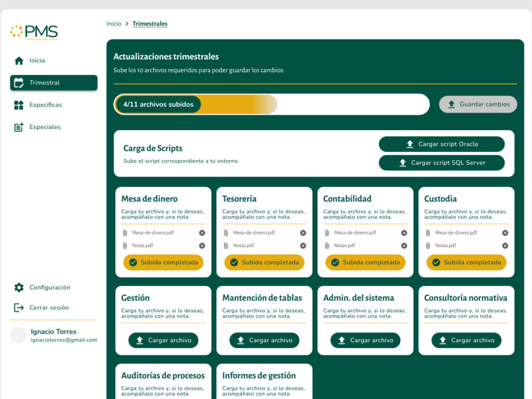The image size is (532, 399).
Task: Remove Mesa-de-dinero.pdf from the Custodia card
Action: (x=505, y=233)
